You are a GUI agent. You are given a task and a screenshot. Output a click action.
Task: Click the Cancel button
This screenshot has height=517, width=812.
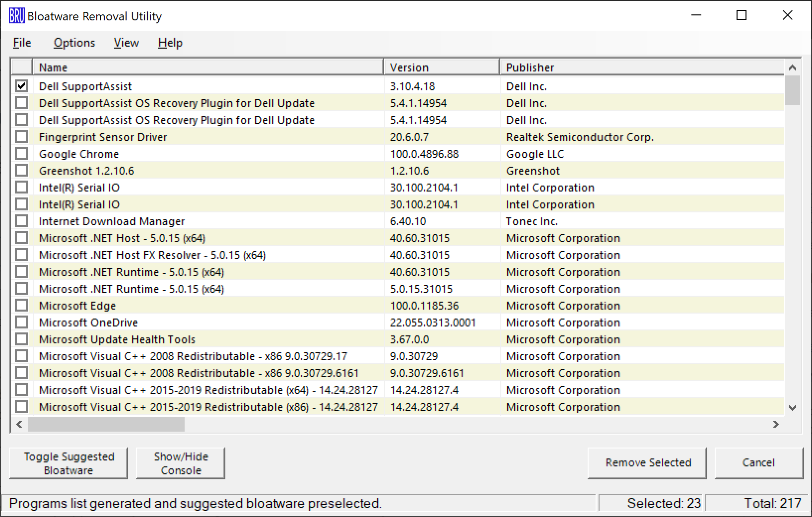(758, 462)
